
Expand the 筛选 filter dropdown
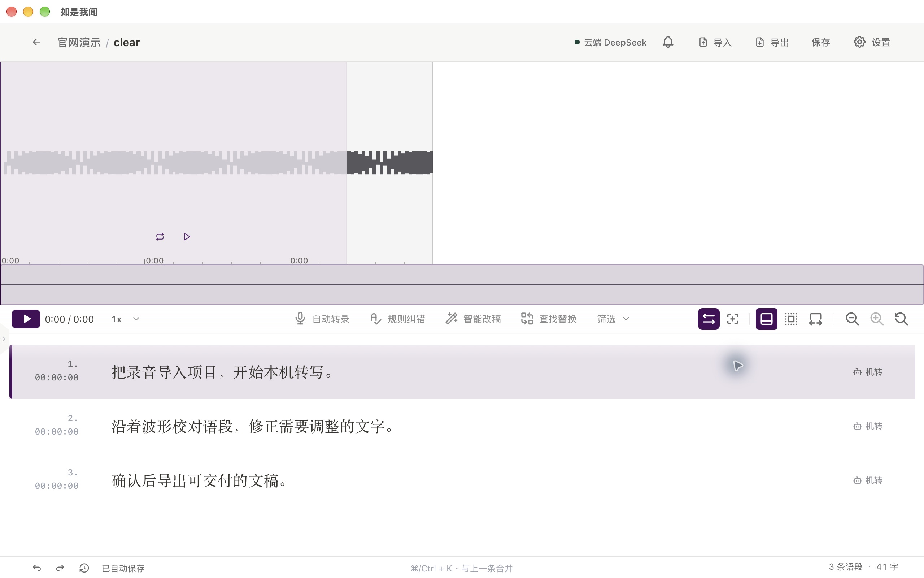[613, 319]
